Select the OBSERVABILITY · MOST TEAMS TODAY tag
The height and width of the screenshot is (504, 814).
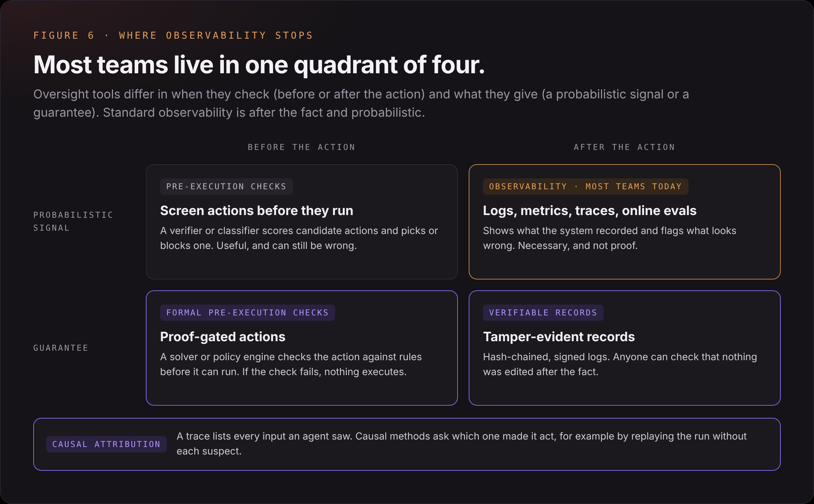click(x=585, y=187)
